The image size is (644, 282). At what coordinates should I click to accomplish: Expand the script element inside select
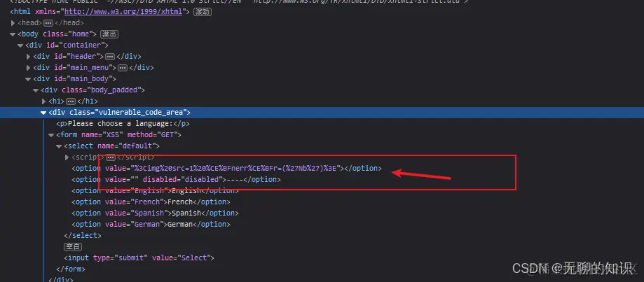(x=67, y=157)
